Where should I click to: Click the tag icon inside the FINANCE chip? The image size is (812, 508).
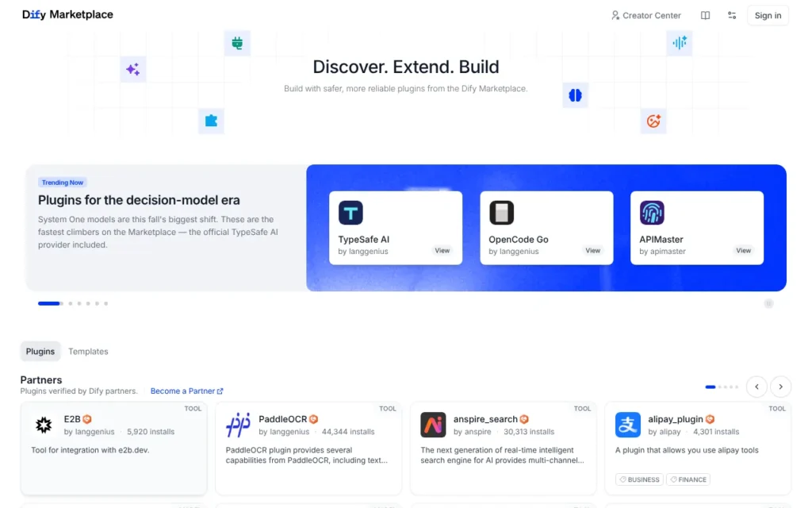coord(673,479)
